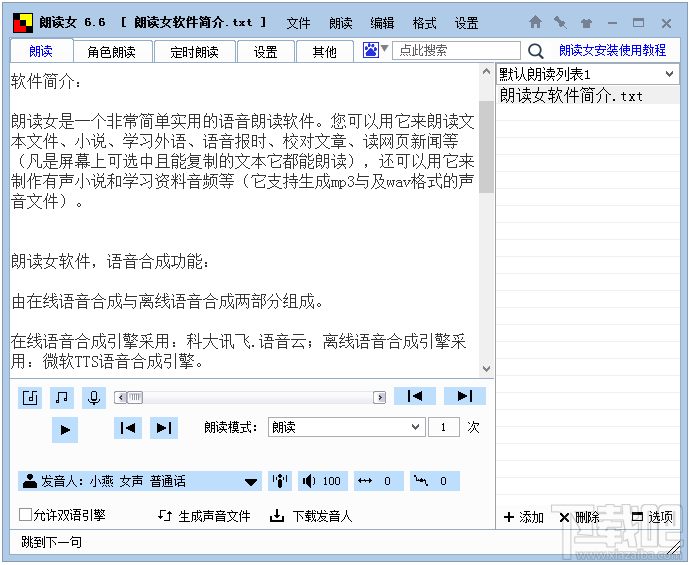
Task: Click the 软件简介: heading text
Action: [x=46, y=82]
